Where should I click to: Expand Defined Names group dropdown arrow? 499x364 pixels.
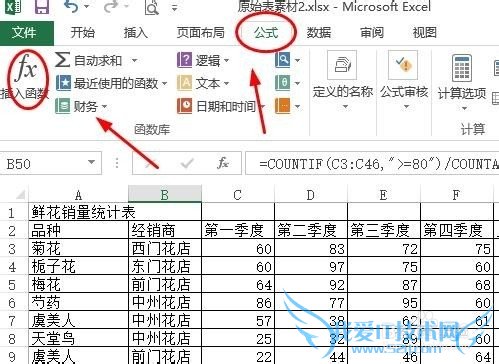[345, 107]
